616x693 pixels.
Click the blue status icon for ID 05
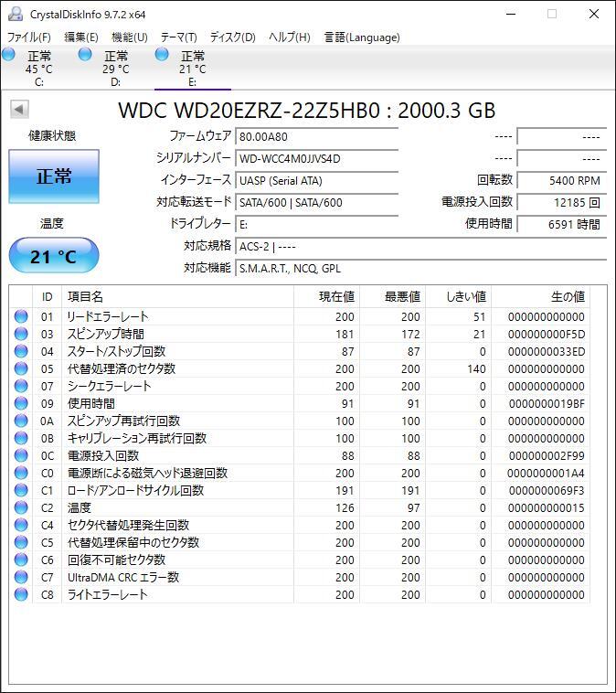(x=21, y=368)
